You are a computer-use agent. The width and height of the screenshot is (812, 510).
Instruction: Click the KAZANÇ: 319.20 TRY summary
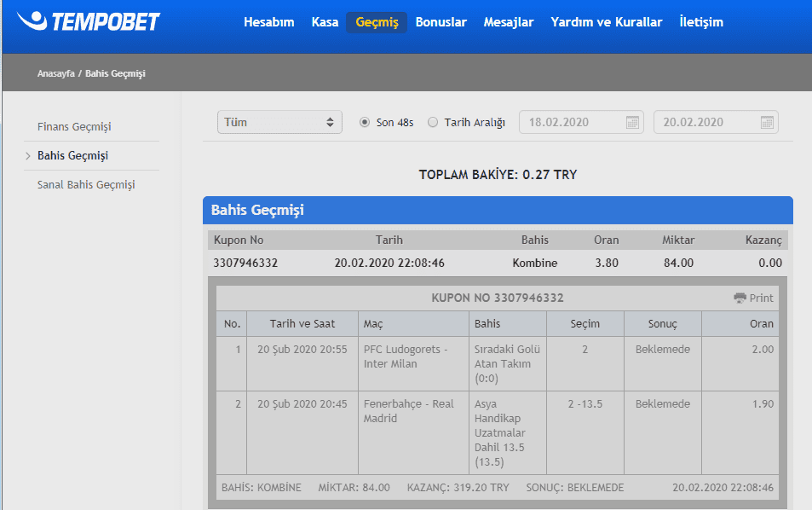click(x=458, y=488)
